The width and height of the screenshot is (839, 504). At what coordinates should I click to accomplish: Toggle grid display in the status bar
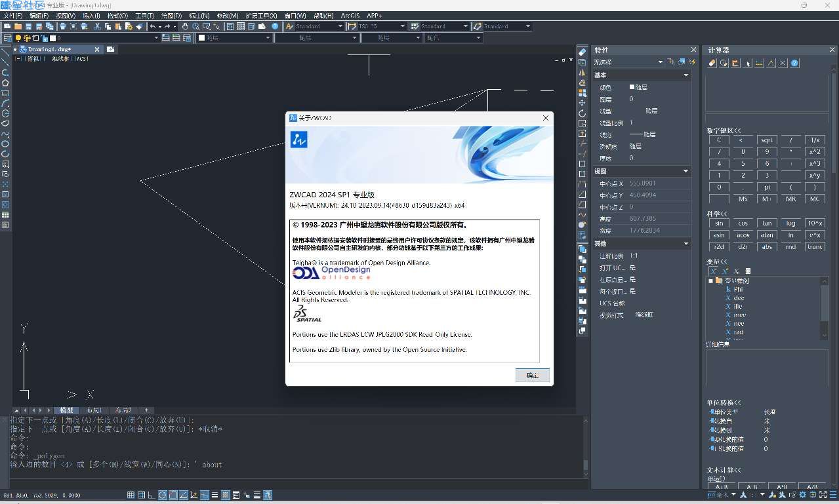131,495
